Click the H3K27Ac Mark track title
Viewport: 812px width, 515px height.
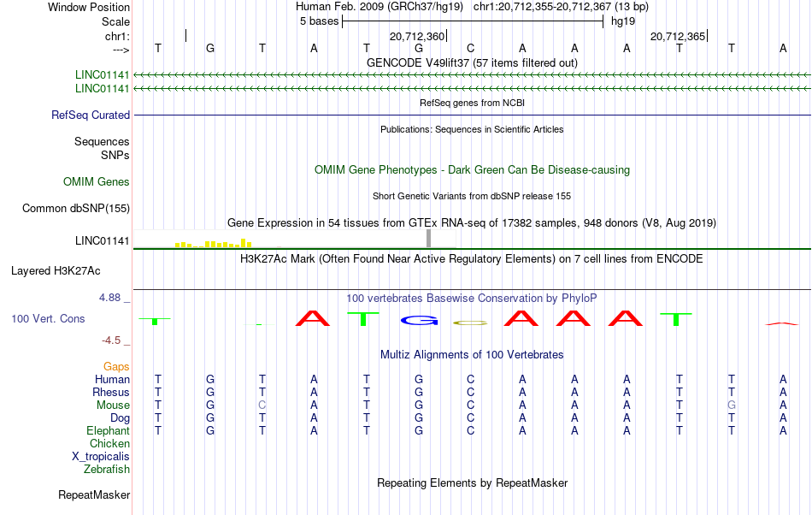[x=472, y=258]
